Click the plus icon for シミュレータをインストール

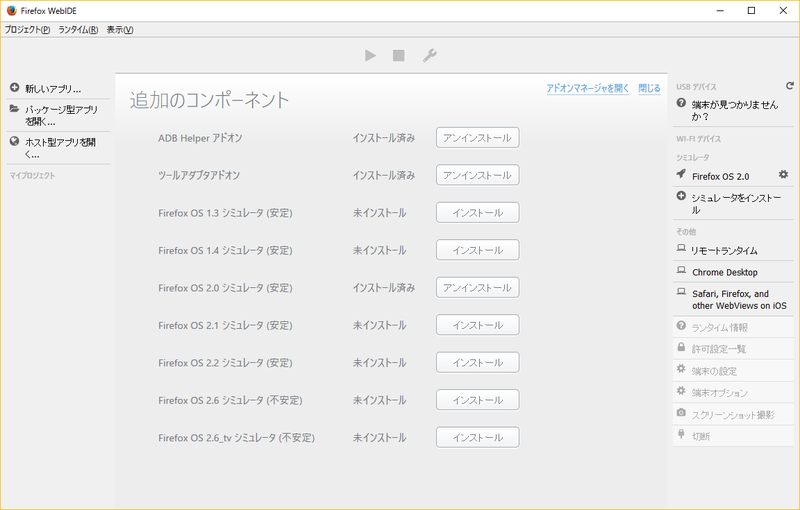[x=681, y=196]
